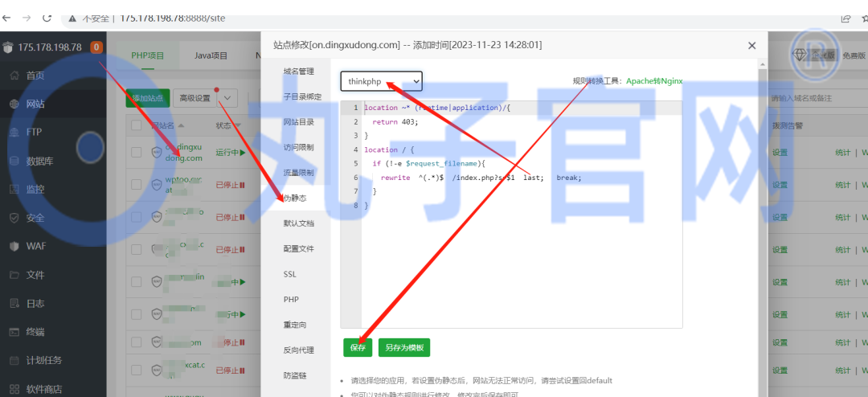Click the browser back arrow
The image size is (868, 397).
6,18
